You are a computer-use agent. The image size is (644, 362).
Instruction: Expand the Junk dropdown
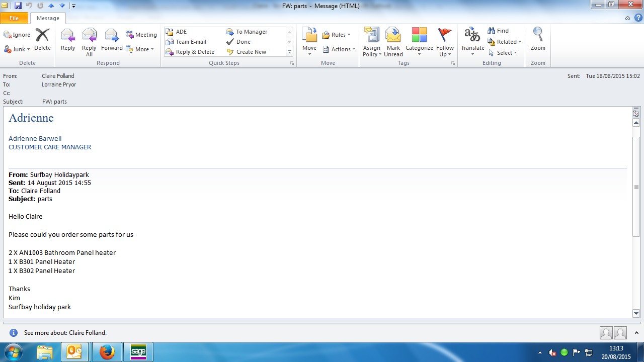(17, 49)
